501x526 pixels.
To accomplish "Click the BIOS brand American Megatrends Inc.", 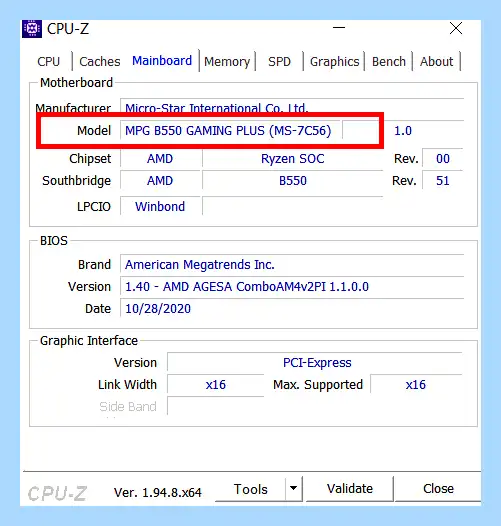I will pyautogui.click(x=200, y=265).
